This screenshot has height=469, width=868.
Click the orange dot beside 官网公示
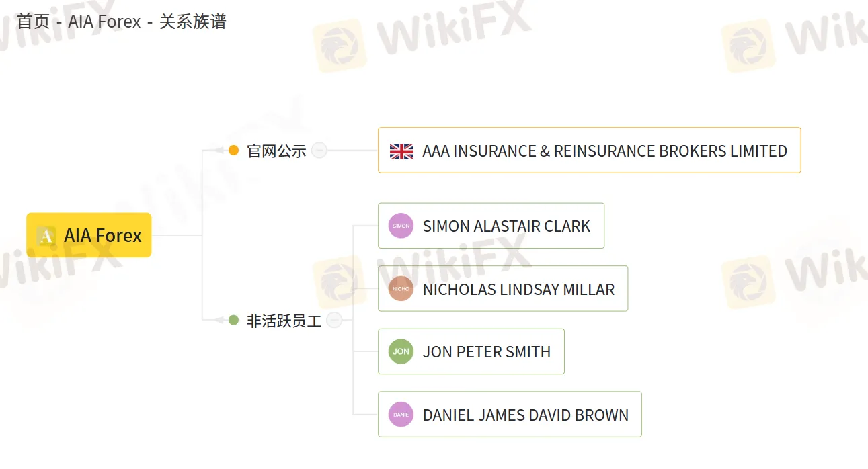234,151
